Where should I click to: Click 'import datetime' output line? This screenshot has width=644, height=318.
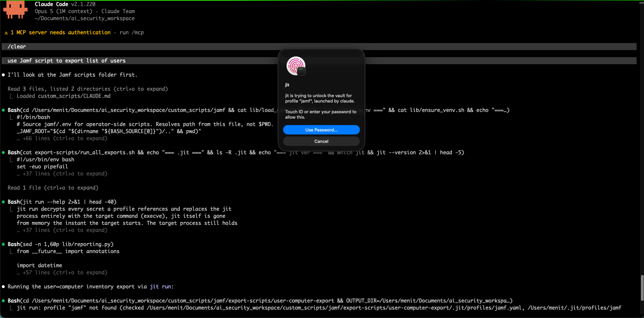point(39,265)
